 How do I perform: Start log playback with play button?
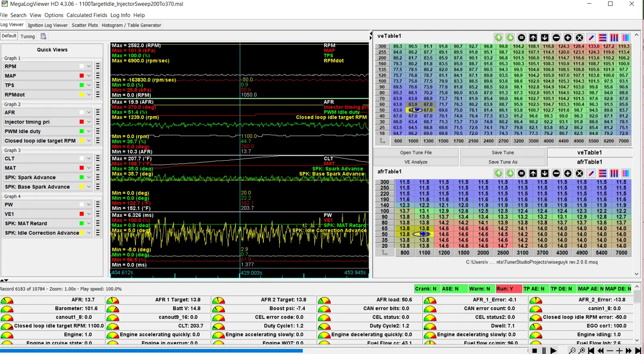coord(553,351)
